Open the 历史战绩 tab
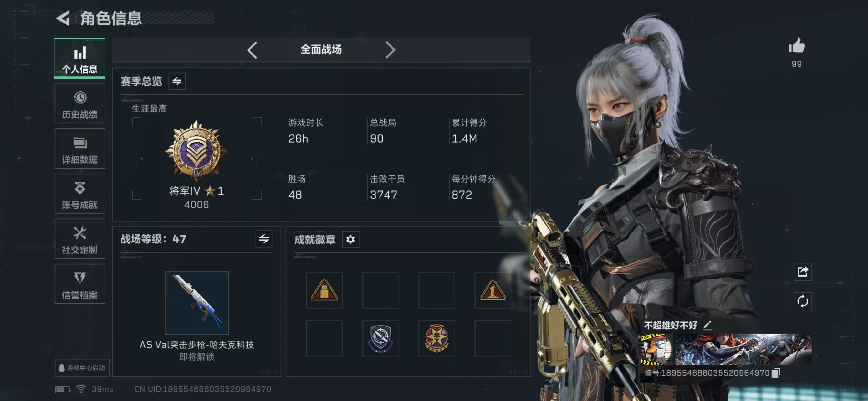The width and height of the screenshot is (868, 401). click(80, 103)
